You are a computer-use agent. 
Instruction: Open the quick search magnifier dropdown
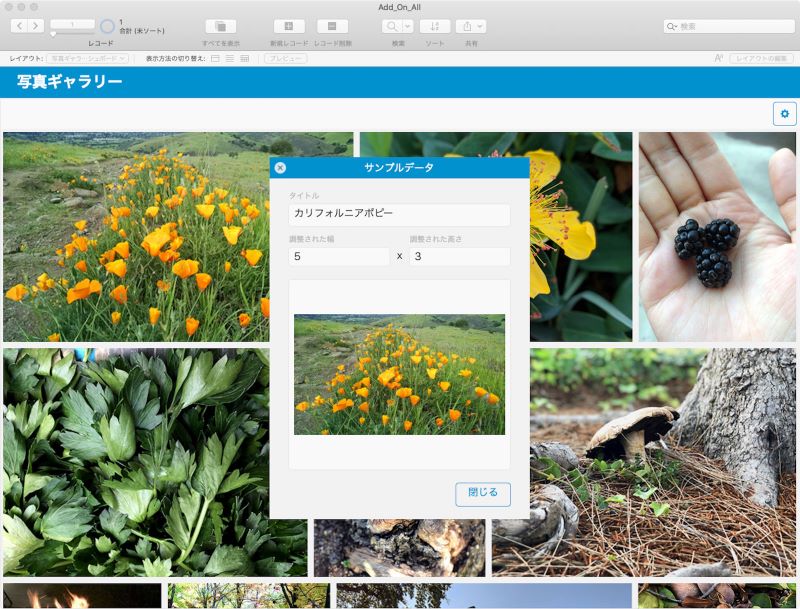point(672,26)
